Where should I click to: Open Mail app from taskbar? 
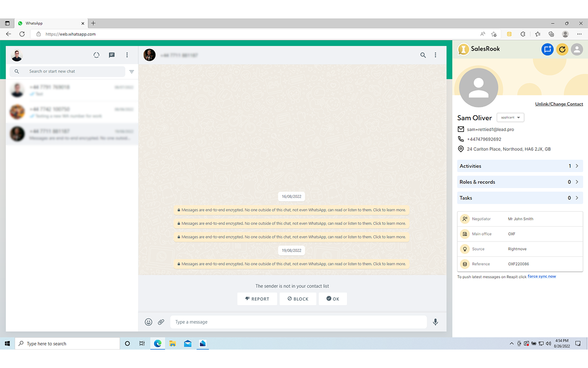click(x=188, y=344)
